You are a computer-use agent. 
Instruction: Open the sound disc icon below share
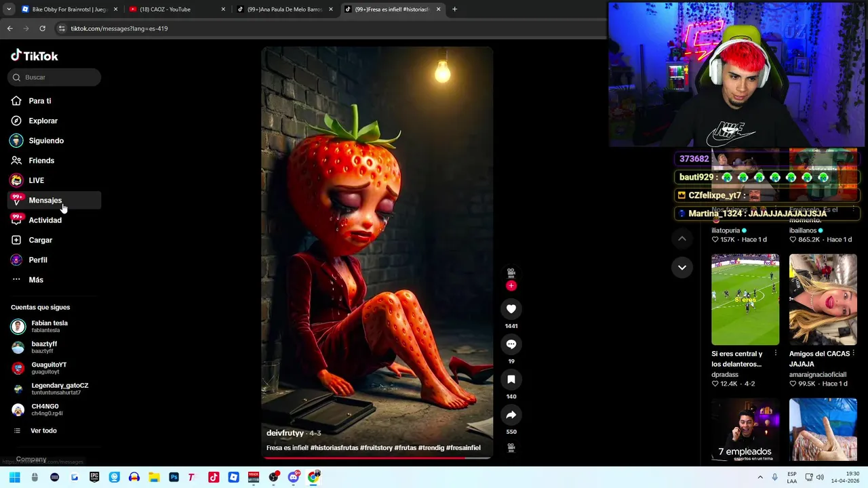(x=511, y=447)
